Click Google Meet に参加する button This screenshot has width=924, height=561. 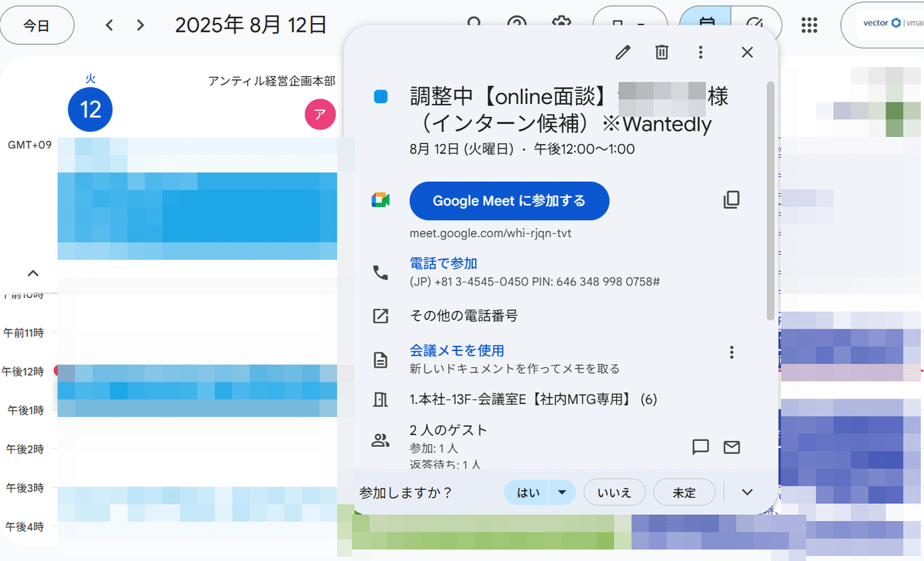pyautogui.click(x=509, y=201)
